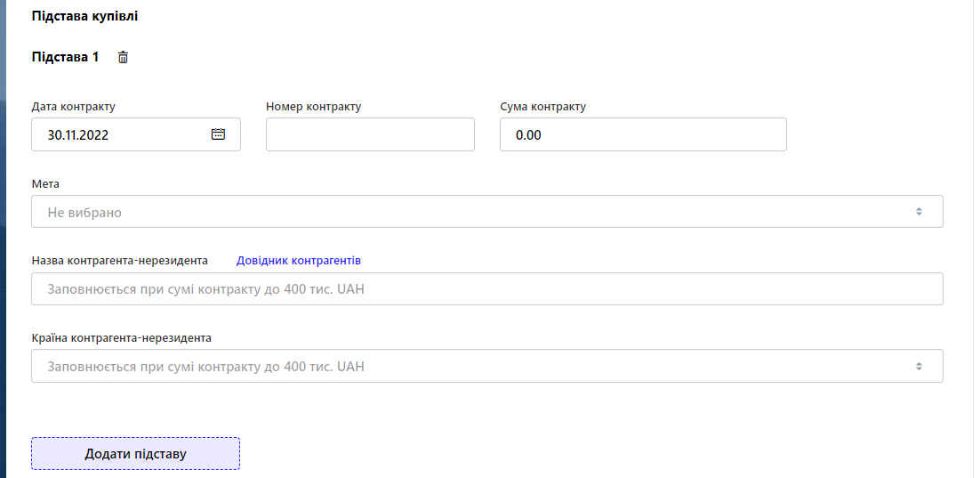Image resolution: width=980 pixels, height=478 pixels.
Task: Click the Назва контрагента-нерезидента label
Action: (x=120, y=260)
